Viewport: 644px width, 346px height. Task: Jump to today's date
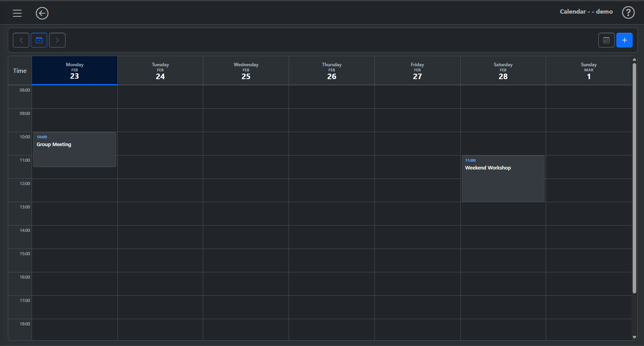(x=39, y=40)
